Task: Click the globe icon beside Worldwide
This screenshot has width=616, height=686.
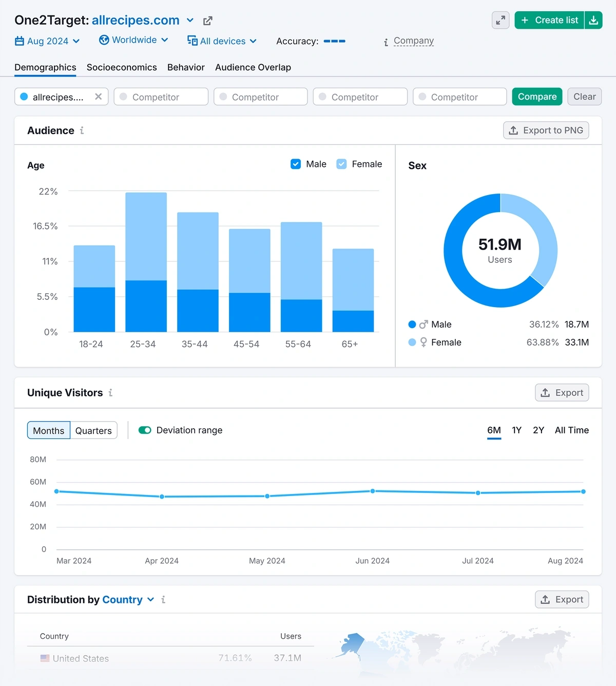Action: point(104,40)
